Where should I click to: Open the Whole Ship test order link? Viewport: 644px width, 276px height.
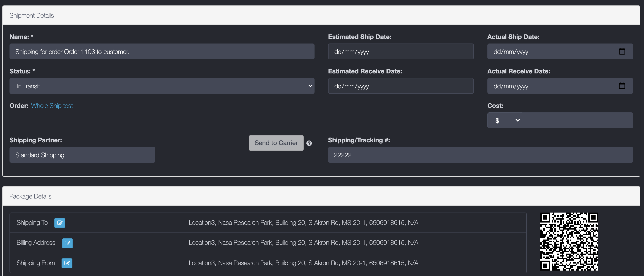click(x=52, y=106)
